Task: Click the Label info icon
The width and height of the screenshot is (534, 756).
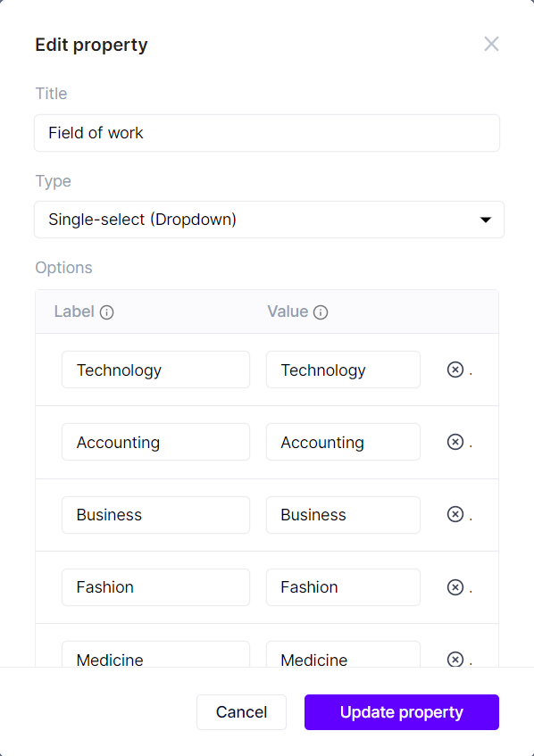Action: [x=106, y=313]
